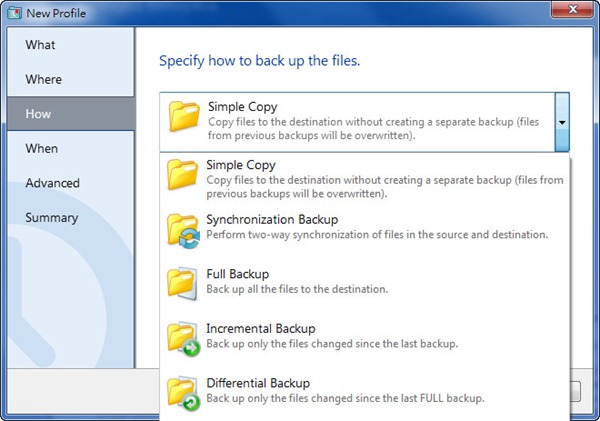Click the Synchronization Backup folder icon
The image size is (600, 421).
click(x=185, y=230)
